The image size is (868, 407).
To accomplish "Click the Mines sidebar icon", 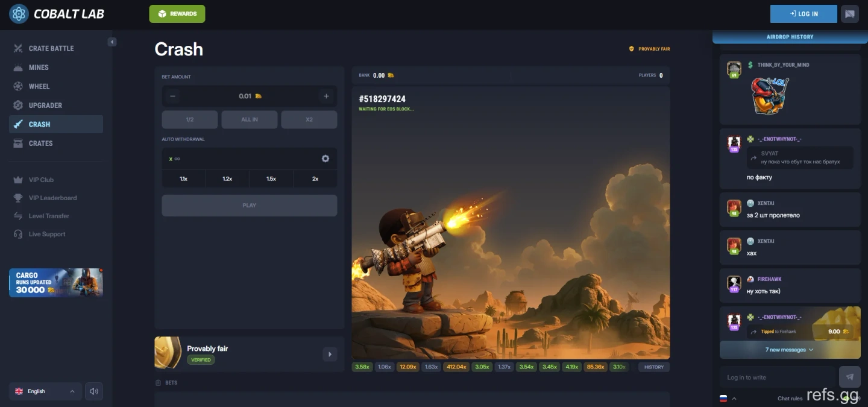I will point(18,68).
